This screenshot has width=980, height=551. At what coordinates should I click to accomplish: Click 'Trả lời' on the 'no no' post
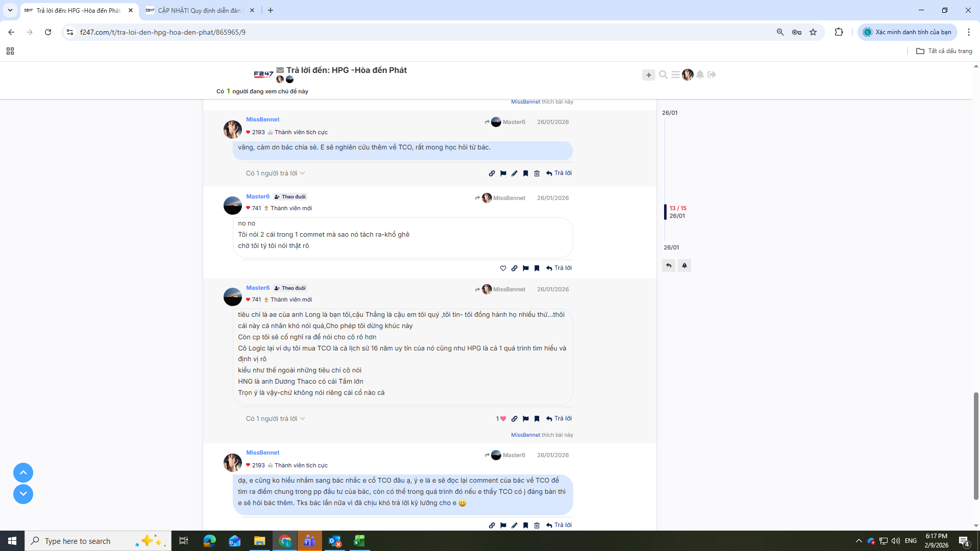pos(559,268)
